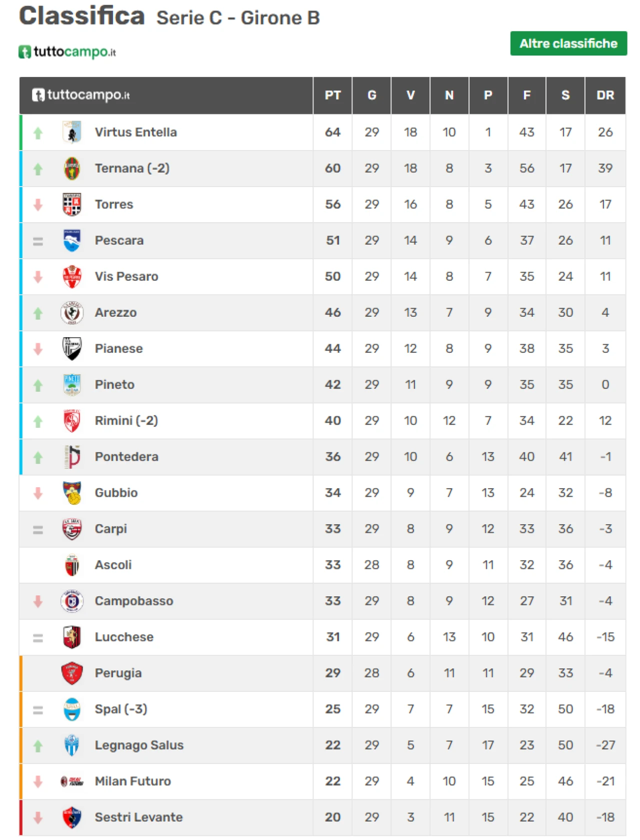Open the Arezzo team crest
This screenshot has height=840, width=640.
[72, 313]
